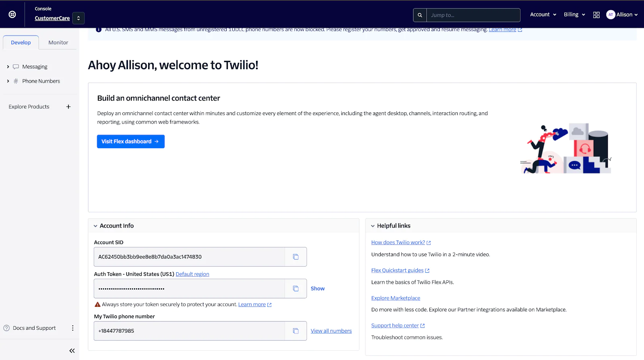Viewport: 644px width, 360px height.
Task: Open the Allison user menu
Action: pos(627,14)
